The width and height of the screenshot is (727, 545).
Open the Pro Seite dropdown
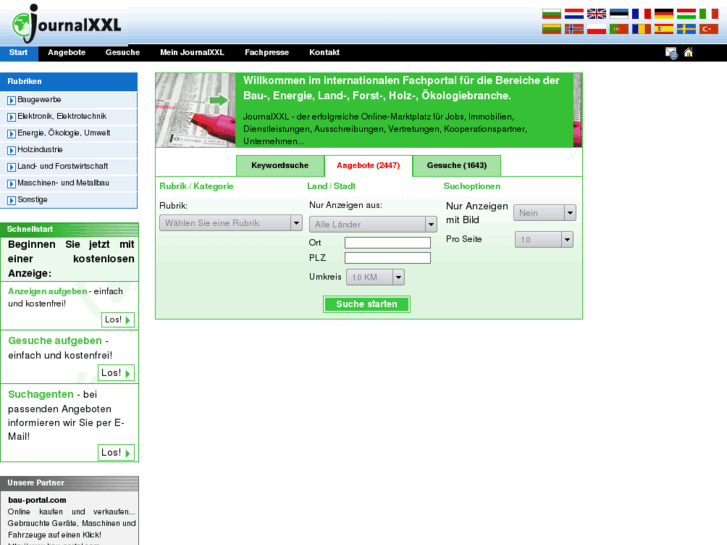click(544, 240)
